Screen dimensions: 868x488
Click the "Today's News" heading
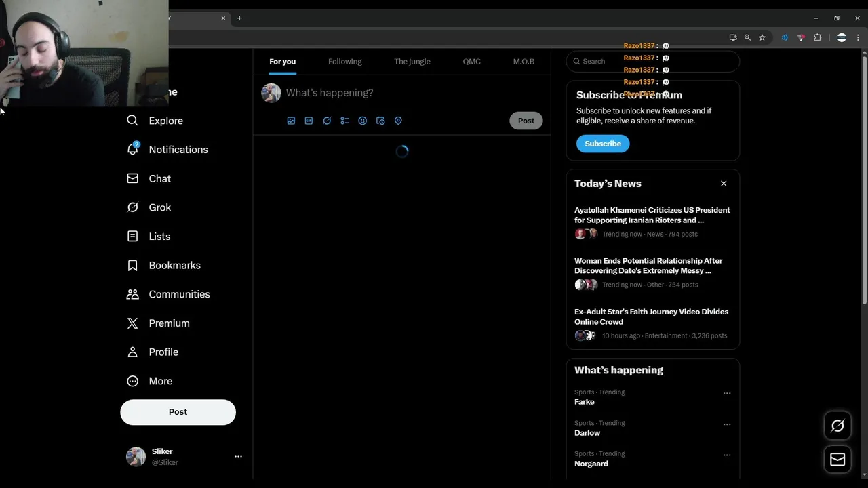(608, 184)
